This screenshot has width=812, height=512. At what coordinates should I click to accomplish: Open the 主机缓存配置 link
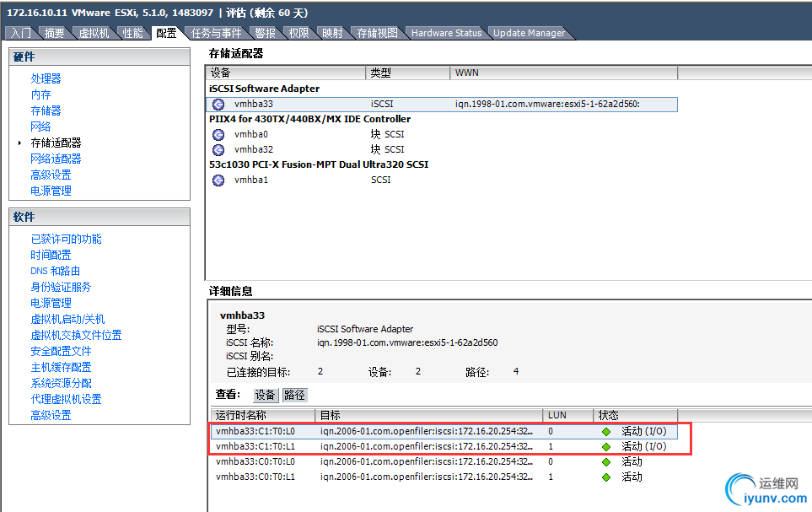point(61,368)
